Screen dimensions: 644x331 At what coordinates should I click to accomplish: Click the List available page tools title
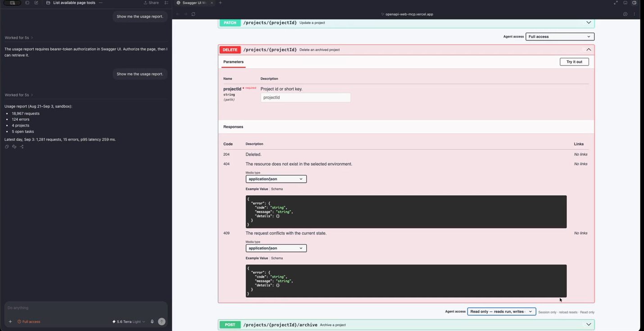[74, 3]
